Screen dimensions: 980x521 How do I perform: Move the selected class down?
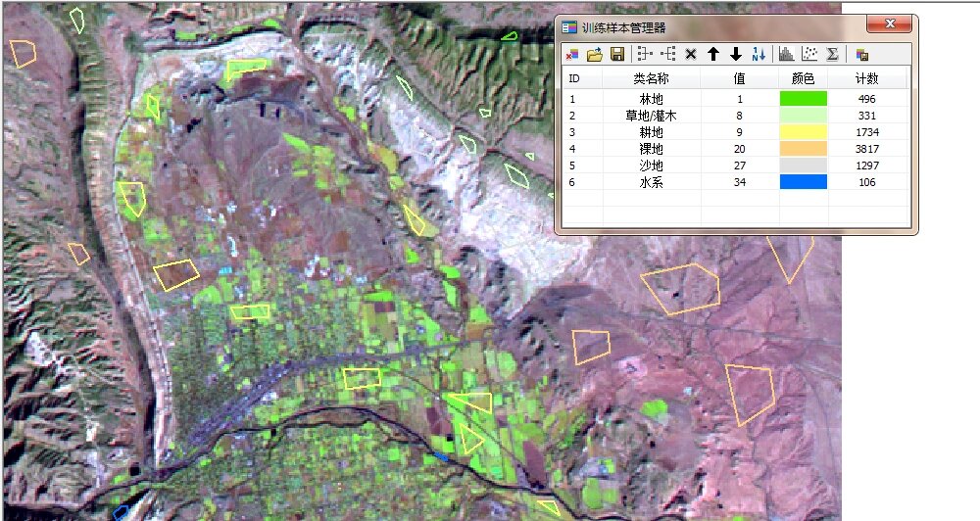coord(736,54)
